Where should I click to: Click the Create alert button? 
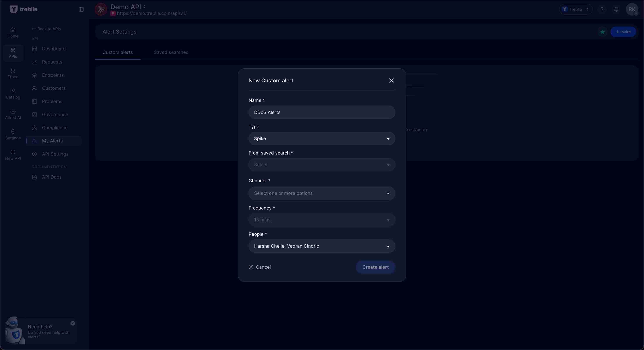point(375,267)
